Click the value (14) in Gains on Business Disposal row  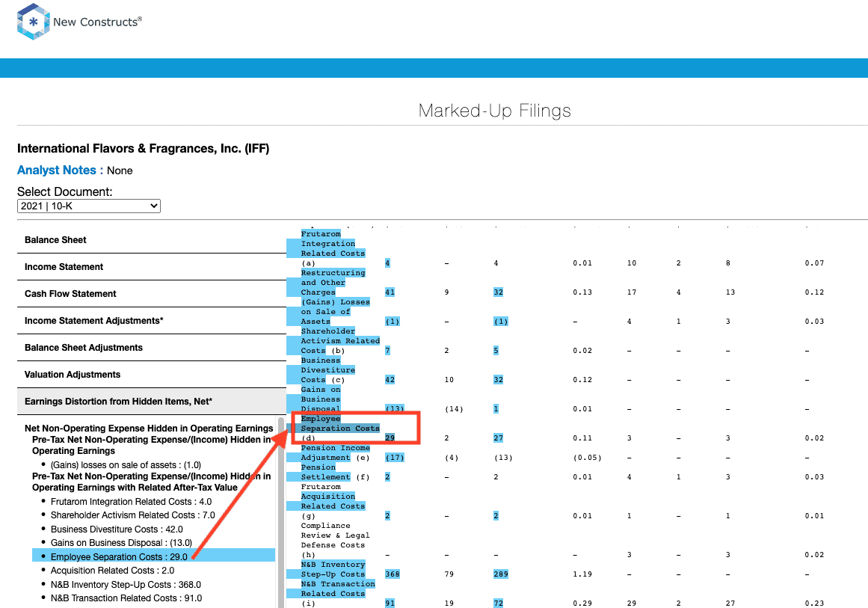[453, 409]
